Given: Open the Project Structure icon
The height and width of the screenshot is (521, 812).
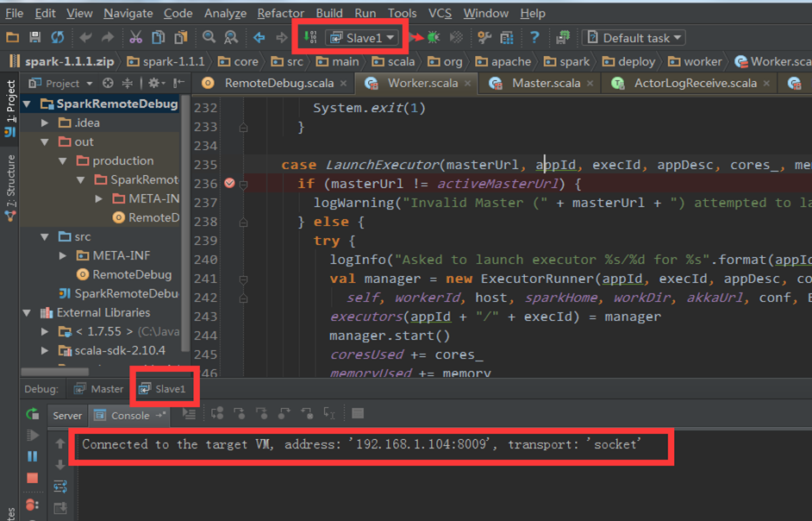Looking at the screenshot, I should click(x=507, y=37).
